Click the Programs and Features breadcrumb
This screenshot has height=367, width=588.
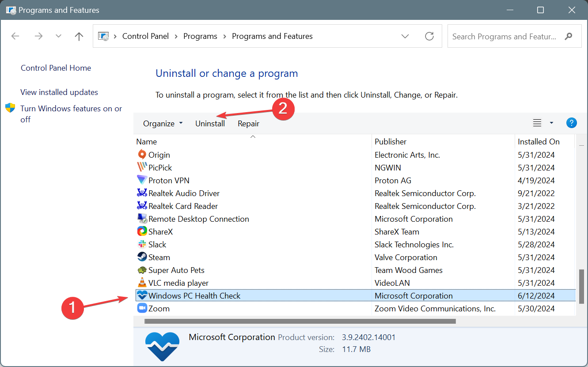(x=272, y=36)
